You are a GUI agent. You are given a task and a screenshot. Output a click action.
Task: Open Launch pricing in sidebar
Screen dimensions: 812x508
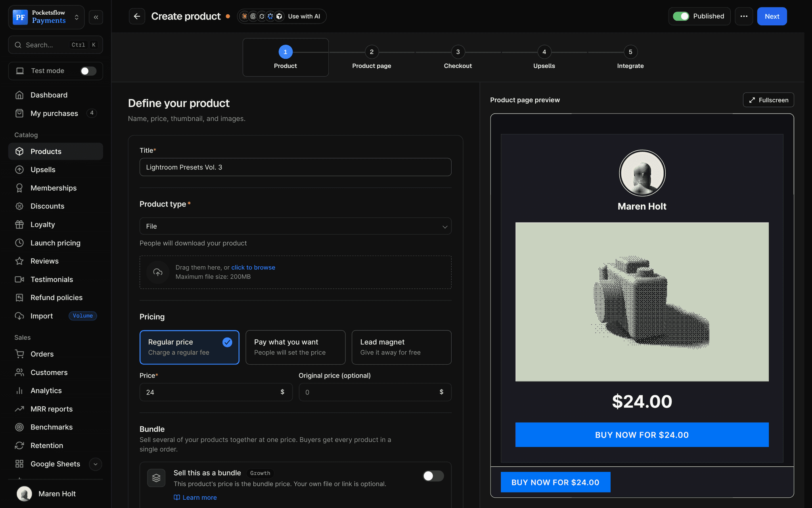[x=56, y=242]
